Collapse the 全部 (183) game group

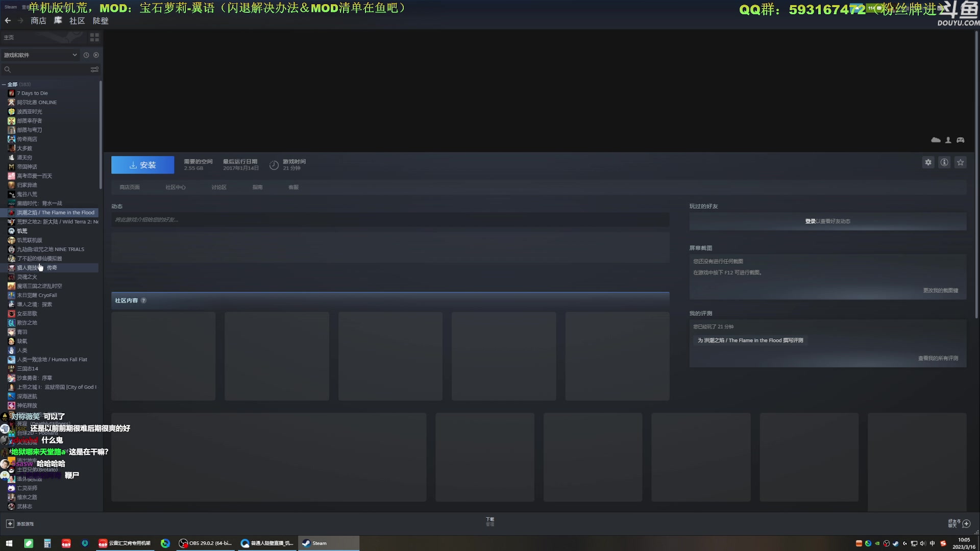tap(4, 85)
